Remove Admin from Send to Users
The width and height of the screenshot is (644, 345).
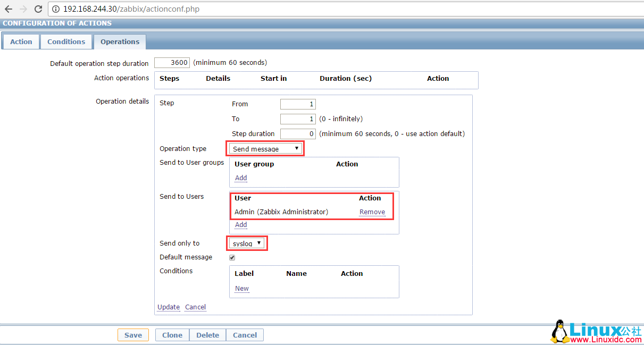(x=372, y=212)
